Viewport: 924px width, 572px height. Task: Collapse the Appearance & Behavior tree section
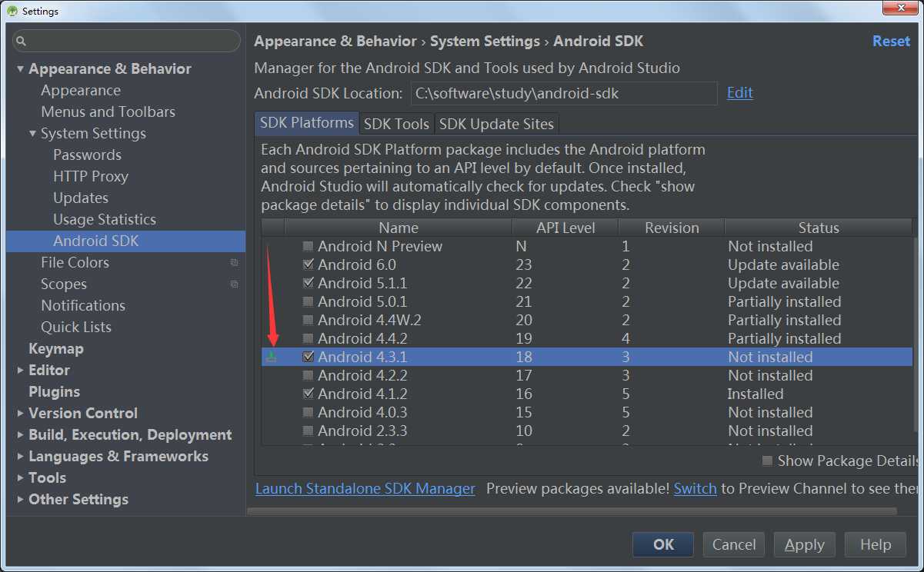click(21, 69)
